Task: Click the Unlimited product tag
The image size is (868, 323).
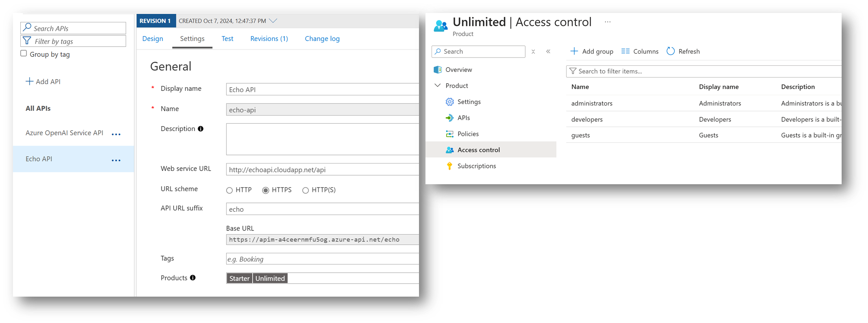Action: (270, 278)
